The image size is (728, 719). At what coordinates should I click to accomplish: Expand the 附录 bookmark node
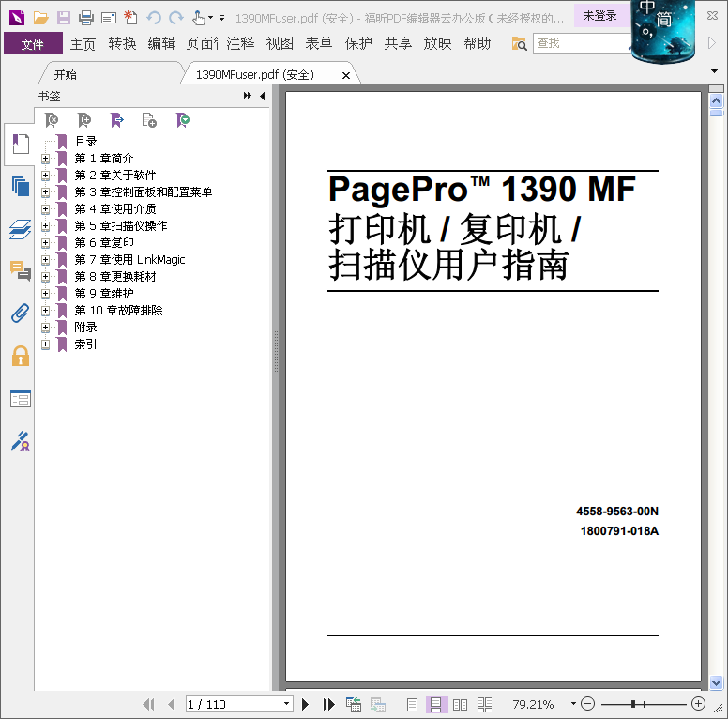pos(45,327)
